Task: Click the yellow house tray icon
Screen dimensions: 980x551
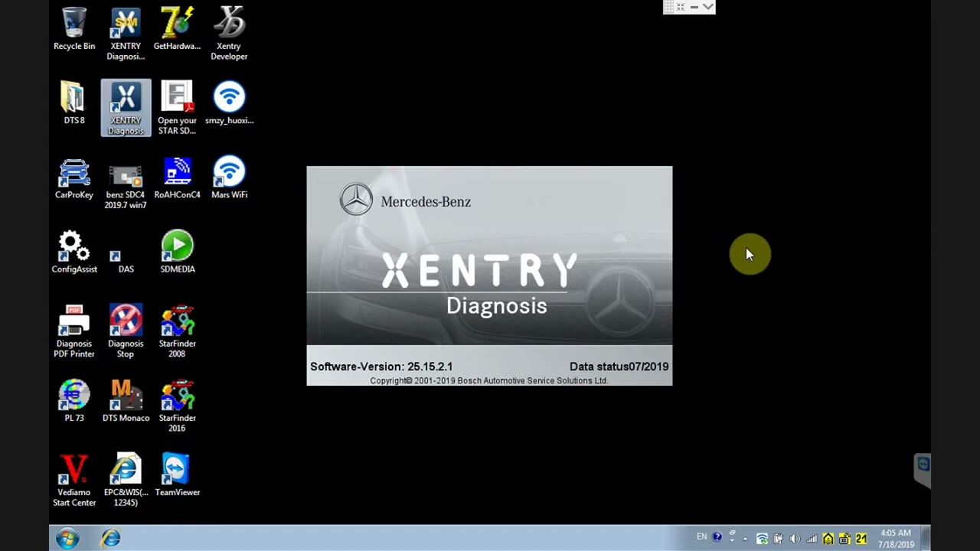Action: (828, 539)
